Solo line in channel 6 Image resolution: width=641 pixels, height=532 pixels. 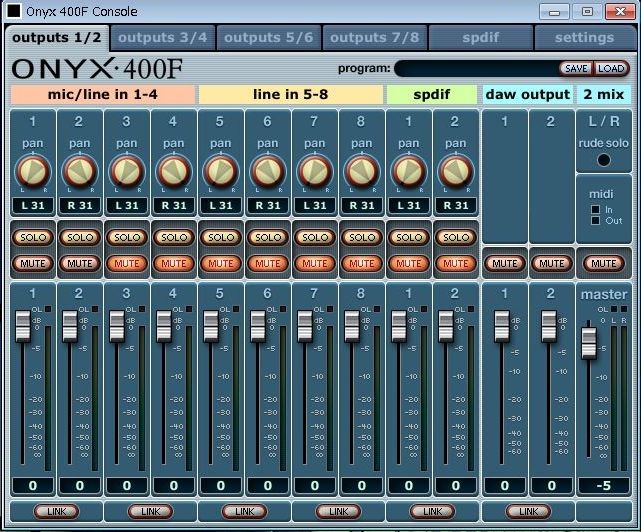(x=268, y=237)
